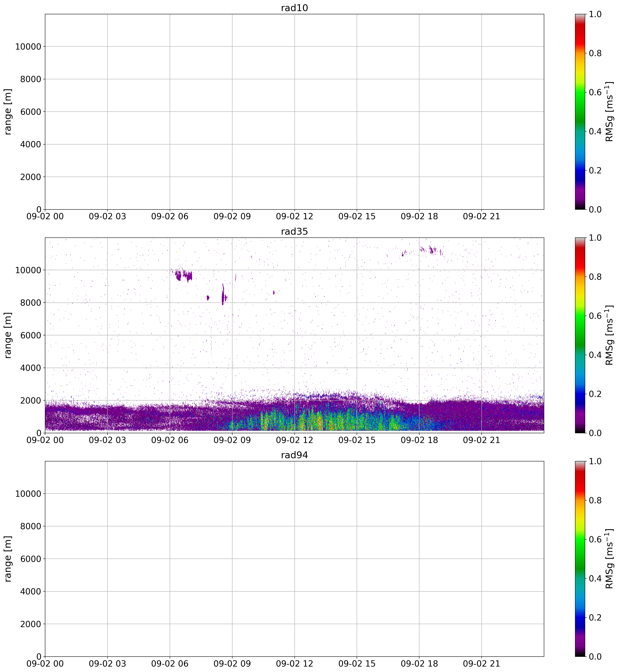Click the top colorbar at value 0.8

[x=580, y=53]
